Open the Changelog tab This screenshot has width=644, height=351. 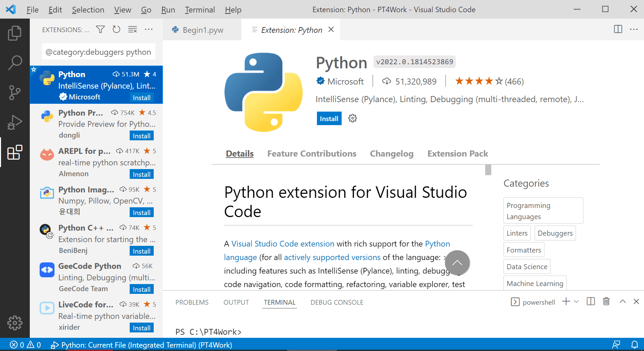pos(392,154)
